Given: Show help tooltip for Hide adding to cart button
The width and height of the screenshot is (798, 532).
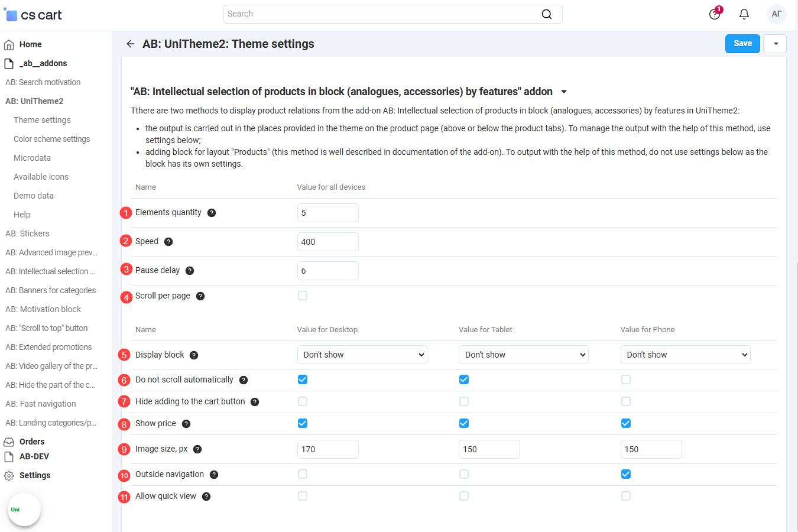Looking at the screenshot, I should click(x=255, y=402).
